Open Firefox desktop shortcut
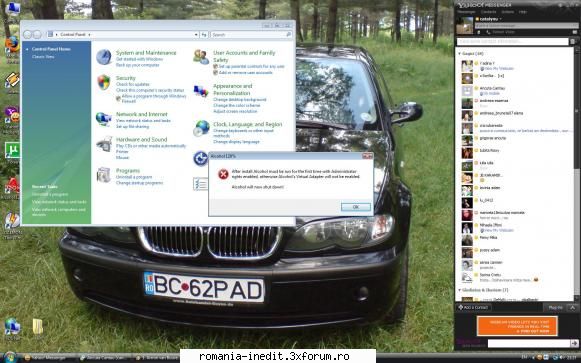This screenshot has height=363, width=581. coord(12,44)
